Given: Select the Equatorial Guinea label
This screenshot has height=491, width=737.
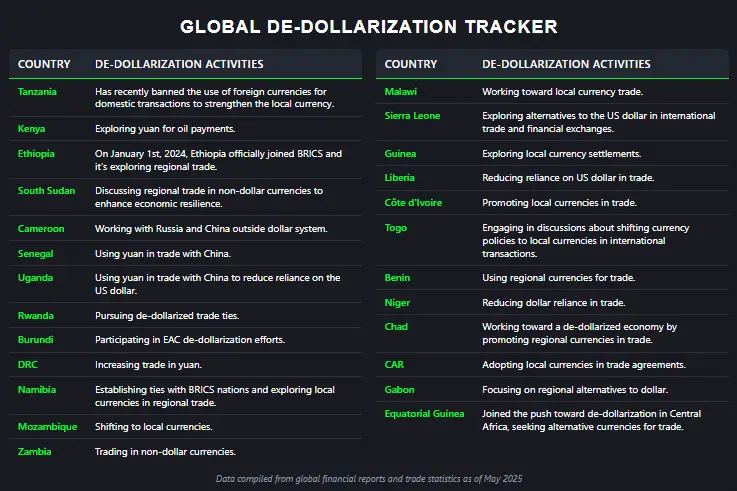Looking at the screenshot, I should (424, 413).
